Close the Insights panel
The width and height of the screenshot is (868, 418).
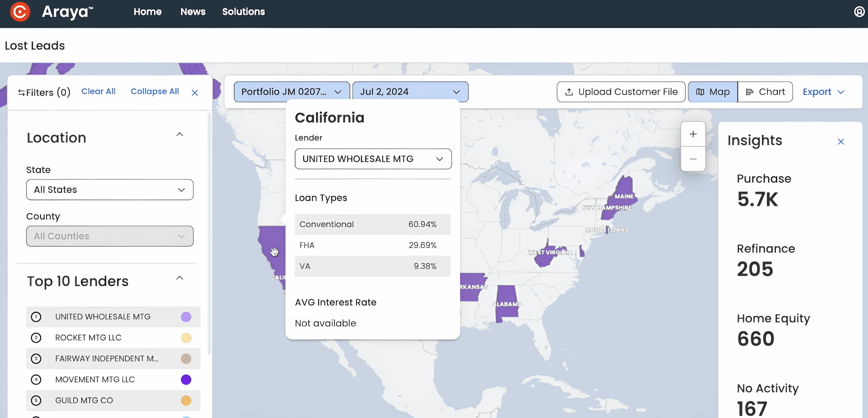[841, 142]
